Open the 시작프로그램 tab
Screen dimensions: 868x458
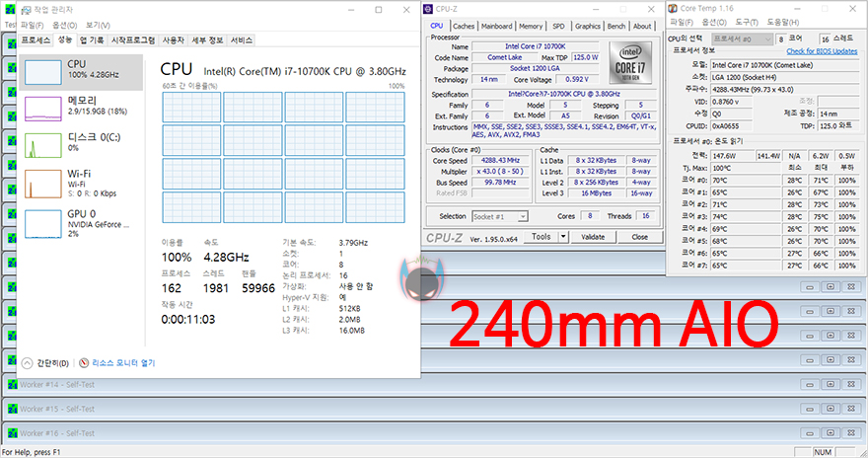pyautogui.click(x=133, y=40)
